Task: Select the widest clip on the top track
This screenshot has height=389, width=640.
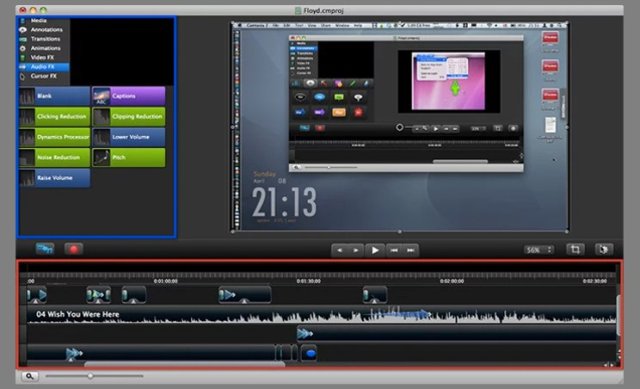Action: tap(245, 295)
